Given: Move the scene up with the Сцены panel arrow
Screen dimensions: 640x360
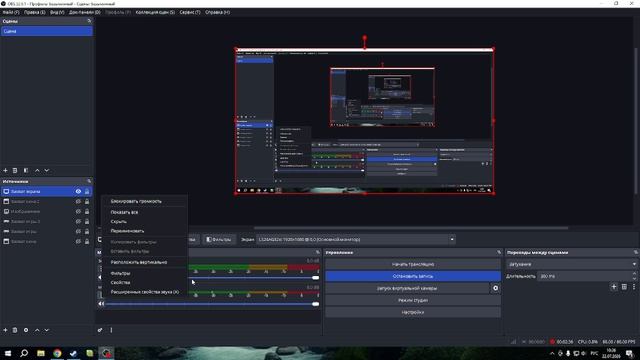Looking at the screenshot, I should [x=37, y=170].
